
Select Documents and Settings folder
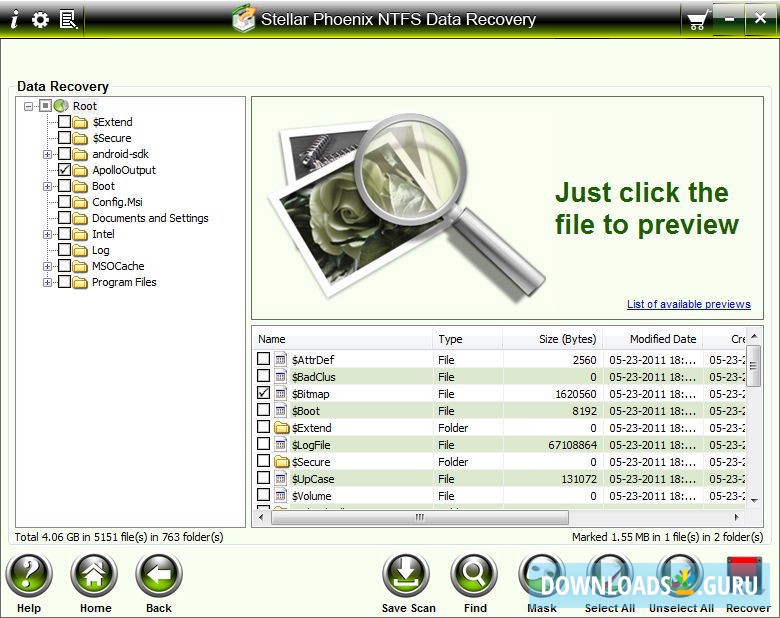[150, 218]
